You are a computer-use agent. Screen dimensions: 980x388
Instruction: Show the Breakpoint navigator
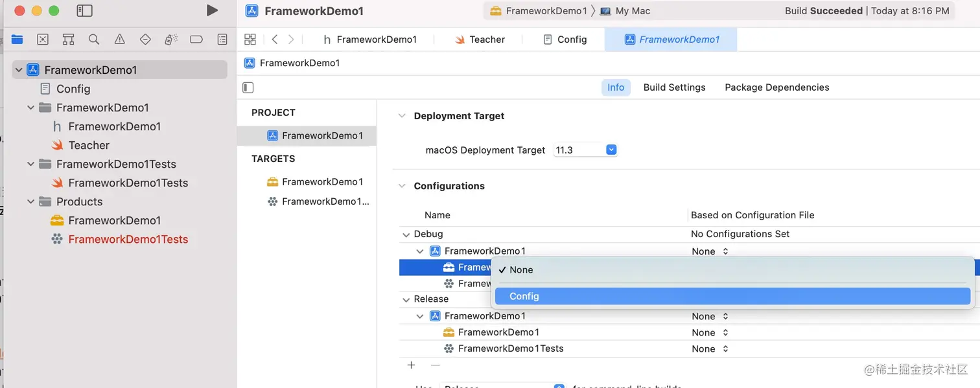tap(196, 40)
